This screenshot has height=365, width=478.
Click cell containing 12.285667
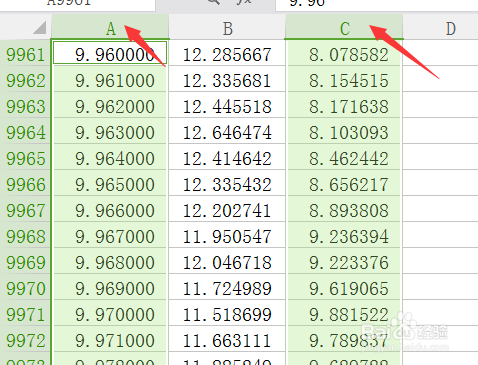pyautogui.click(x=227, y=53)
